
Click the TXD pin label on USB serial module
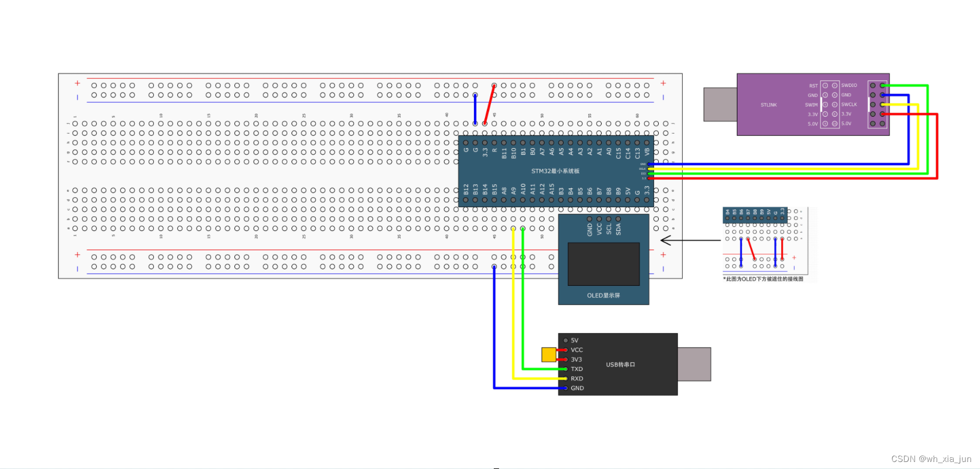tap(577, 369)
